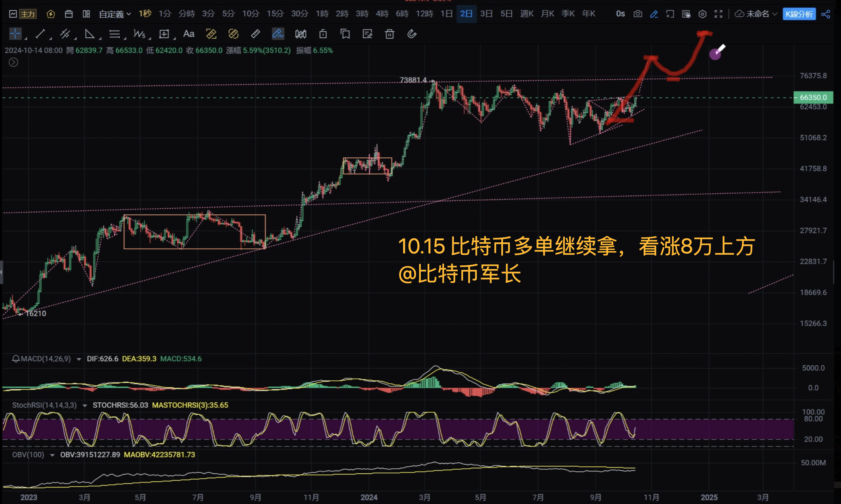Screen dimensions: 841x504
Task: Take a chart snapshot with camera icon
Action: [x=637, y=14]
